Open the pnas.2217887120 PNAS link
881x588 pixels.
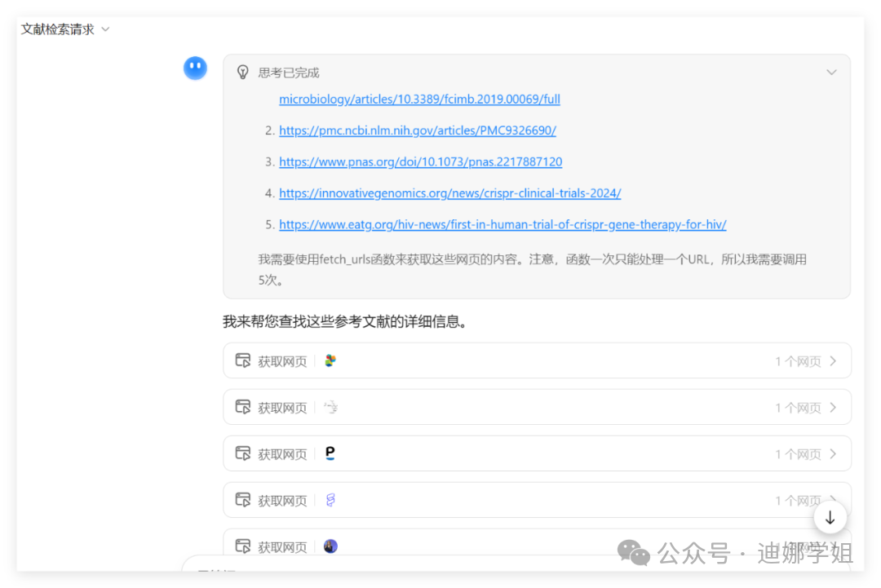[x=420, y=161]
